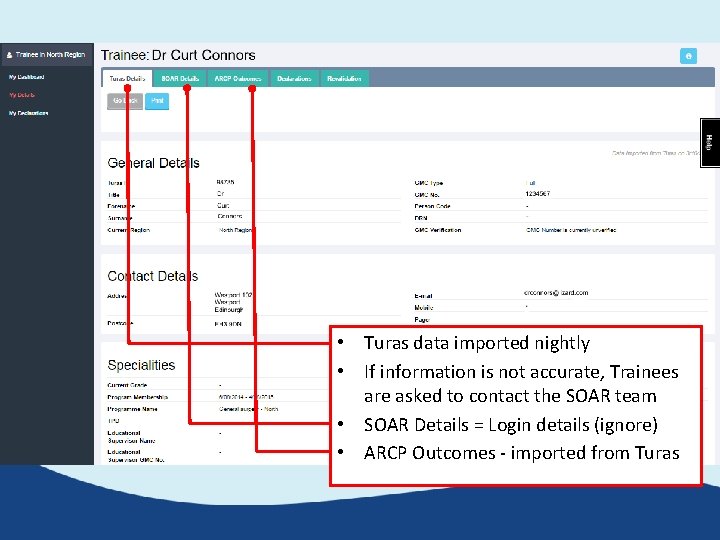
Task: Select My Details in the sidebar
Action: click(22, 95)
